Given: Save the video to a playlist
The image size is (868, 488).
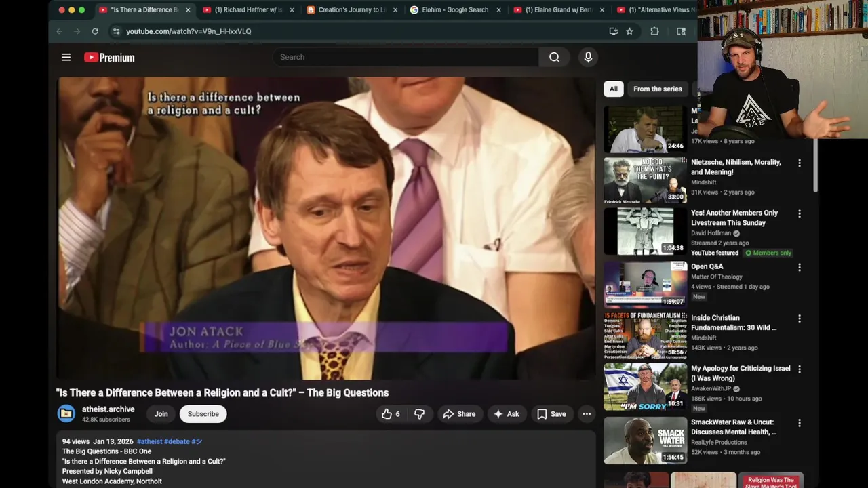Looking at the screenshot, I should click(551, 414).
